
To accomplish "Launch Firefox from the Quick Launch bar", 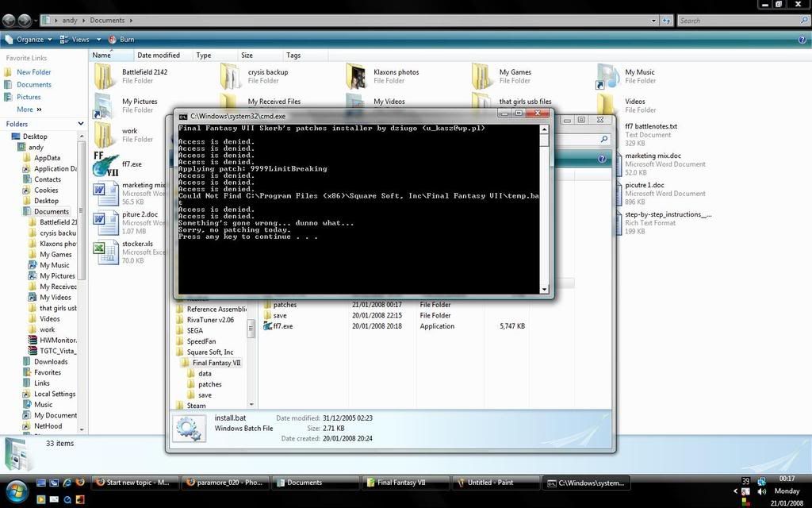I will 80,482.
